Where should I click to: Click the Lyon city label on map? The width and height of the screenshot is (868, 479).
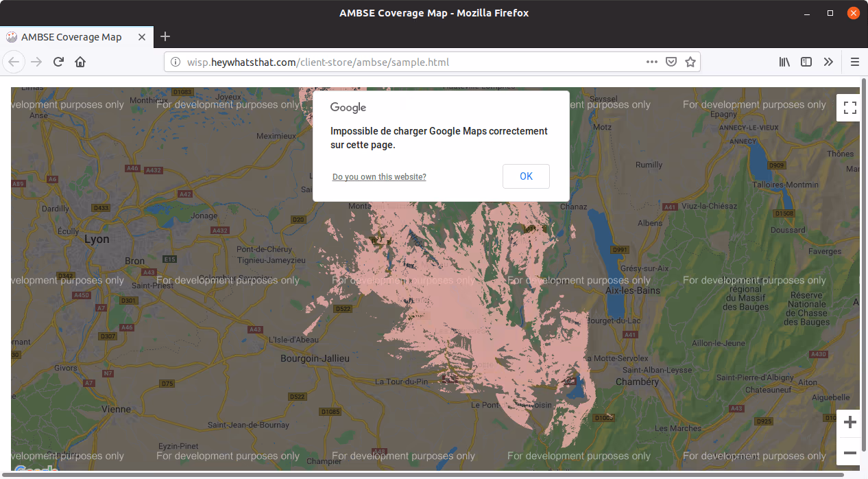click(97, 239)
